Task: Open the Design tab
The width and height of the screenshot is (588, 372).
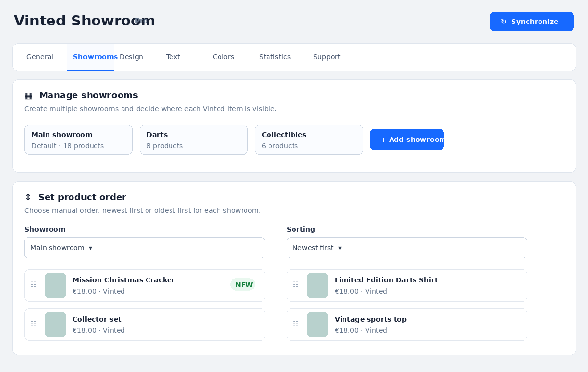Action: [131, 57]
